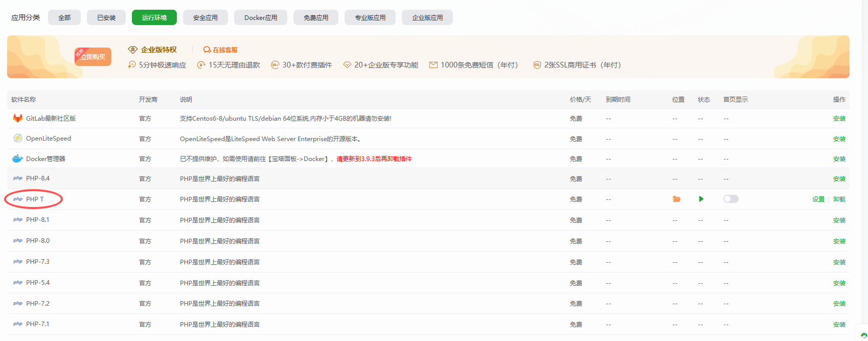Open the installed PHP folder location icon
Viewport: 868px width, 341px height.
(676, 199)
